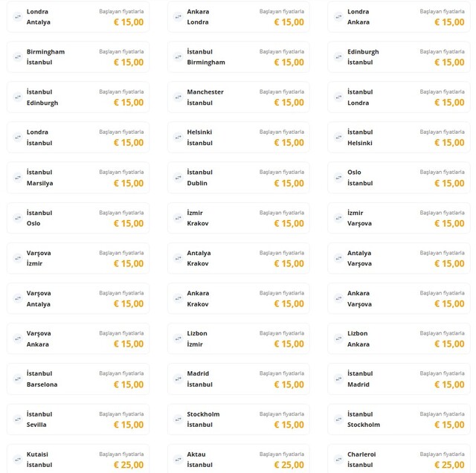Image resolution: width=476 pixels, height=473 pixels.
Task: Click the route icon on İstanbul–Marsilya card
Action: (x=18, y=177)
